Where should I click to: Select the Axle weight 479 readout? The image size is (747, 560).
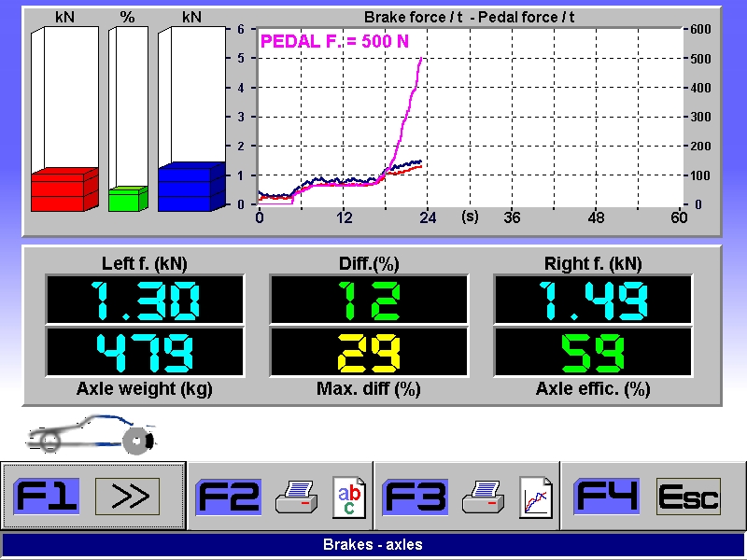[x=145, y=352]
